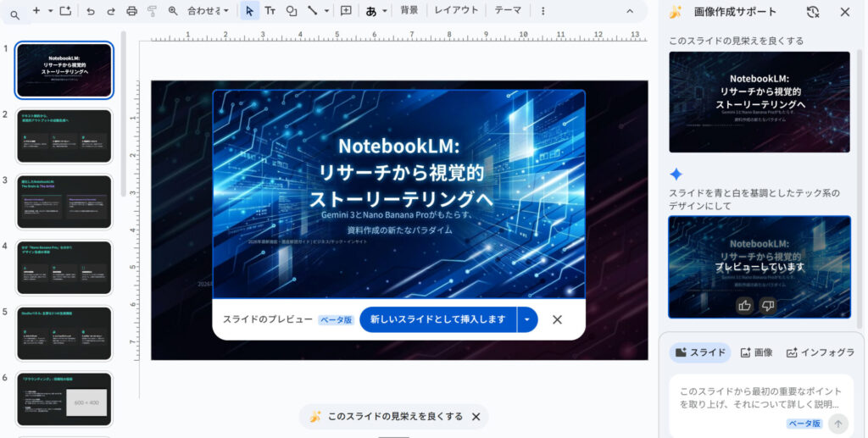Open the レイアウト layout menu
This screenshot has width=868, height=438.
[x=456, y=10]
